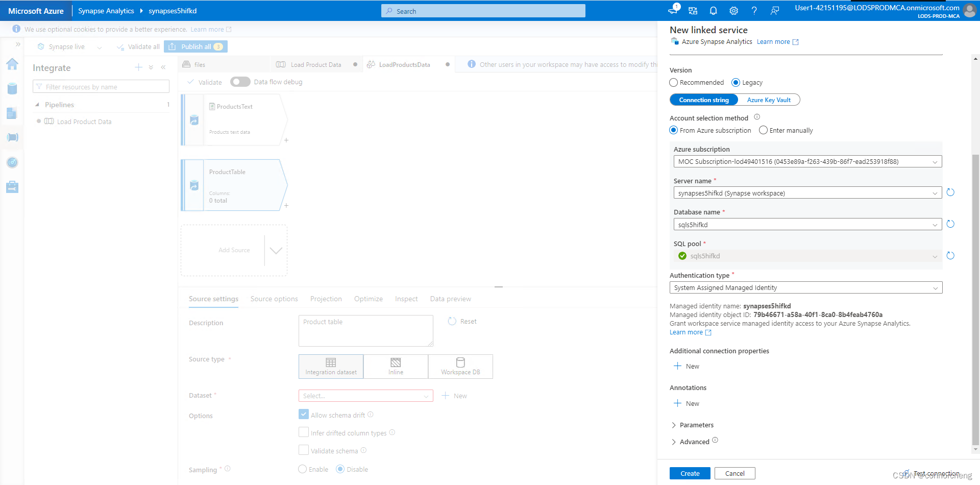
Task: Show Account selection method info tooltip
Action: pos(757,117)
